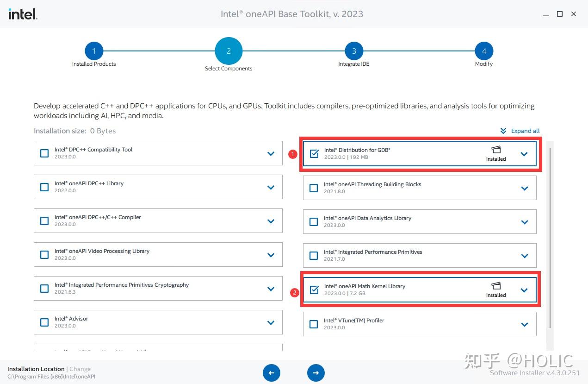
Task: Click the '2023.0.0 | 192 MB' size text
Action: pos(346,157)
